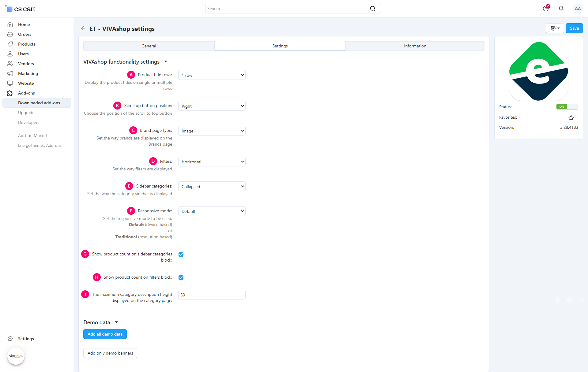
Task: Open Website menu label
Action: [x=26, y=83]
